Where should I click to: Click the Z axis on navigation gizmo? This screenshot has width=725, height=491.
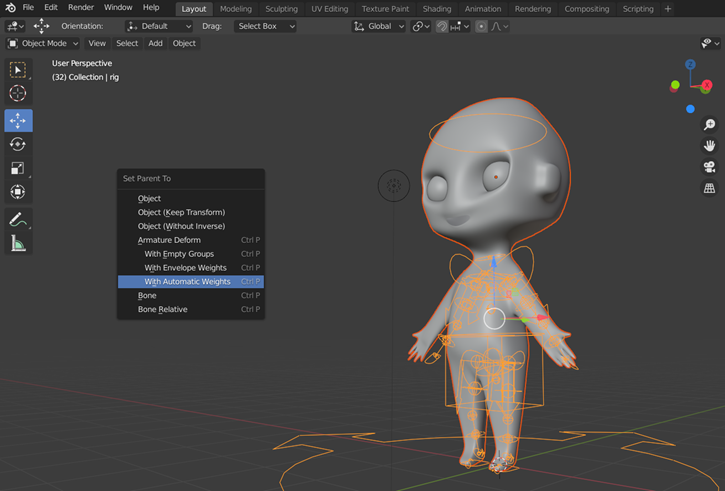click(690, 64)
